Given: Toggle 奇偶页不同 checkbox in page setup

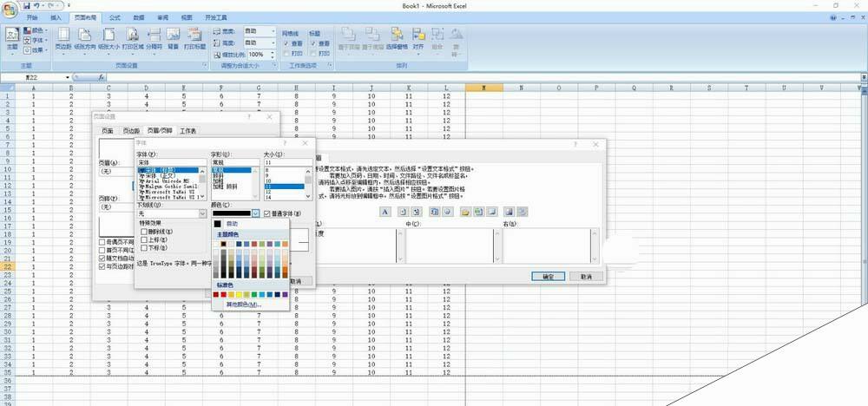Looking at the screenshot, I should pos(102,242).
